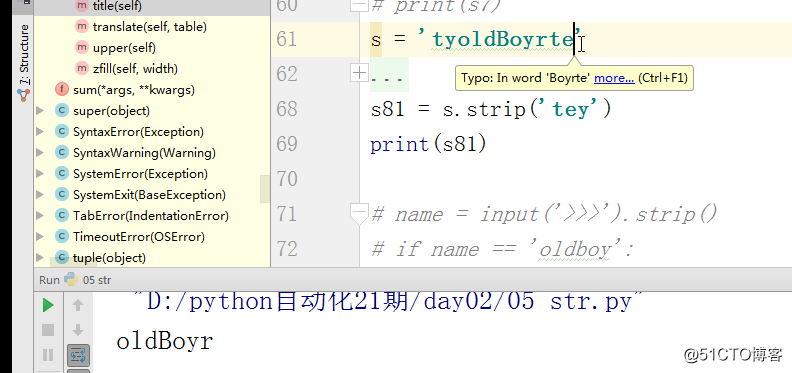Click the s81 = s.strip('tey') line
The width and height of the screenshot is (792, 373).
[491, 109]
